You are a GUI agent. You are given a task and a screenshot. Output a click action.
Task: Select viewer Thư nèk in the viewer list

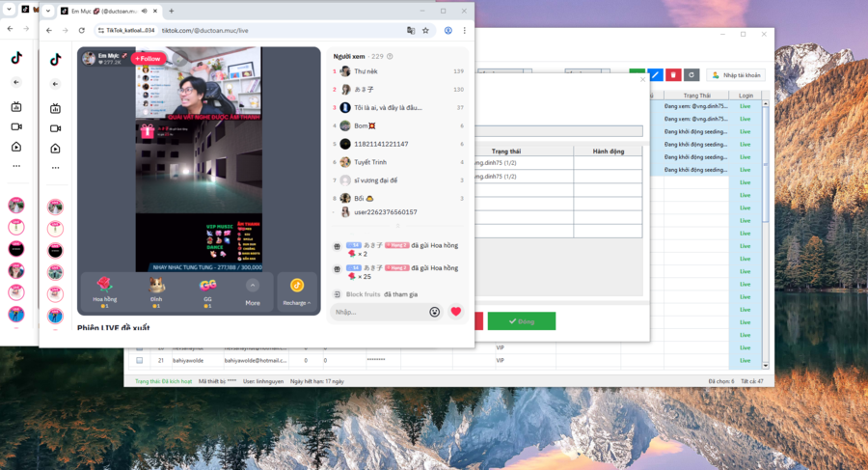coord(398,71)
